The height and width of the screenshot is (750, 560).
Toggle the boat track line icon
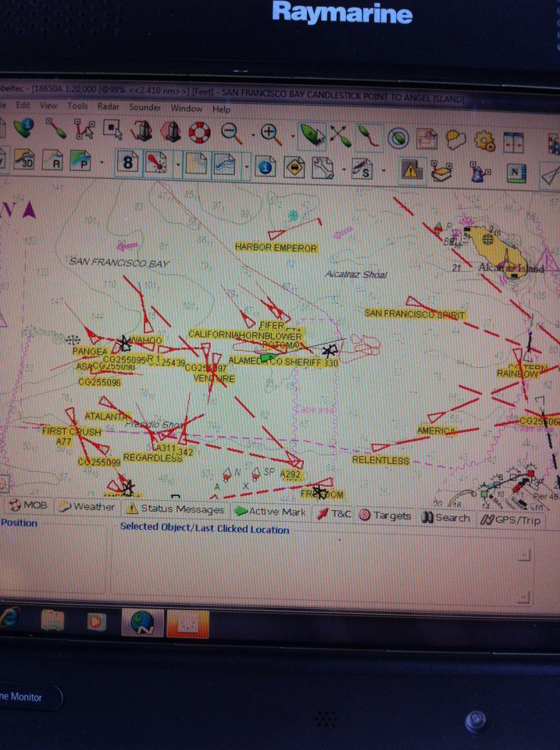369,137
